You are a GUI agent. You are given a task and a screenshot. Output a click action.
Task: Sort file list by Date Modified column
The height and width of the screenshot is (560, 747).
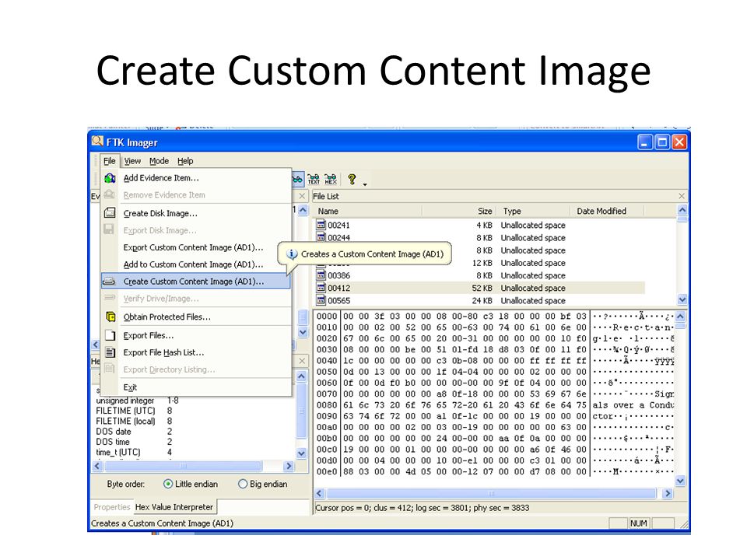tap(606, 211)
